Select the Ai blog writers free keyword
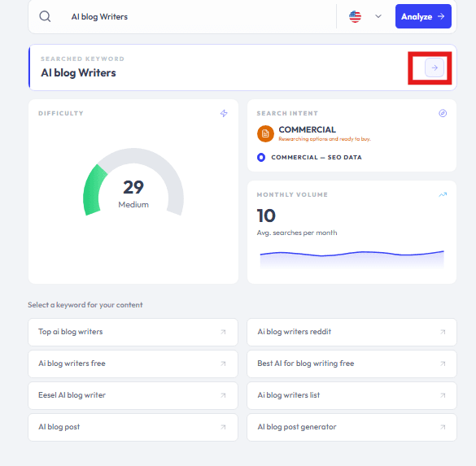The image size is (476, 466). click(133, 364)
